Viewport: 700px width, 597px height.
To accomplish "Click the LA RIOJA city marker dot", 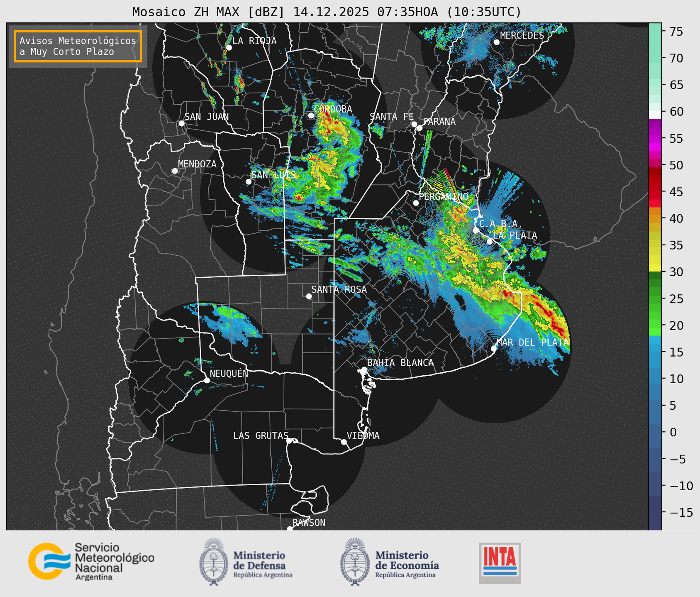I will pyautogui.click(x=229, y=48).
